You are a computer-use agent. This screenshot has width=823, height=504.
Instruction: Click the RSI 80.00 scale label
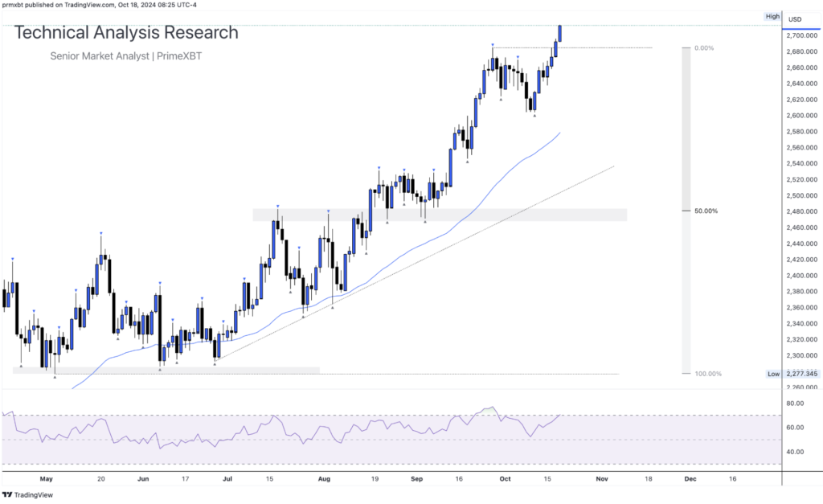[x=795, y=404]
